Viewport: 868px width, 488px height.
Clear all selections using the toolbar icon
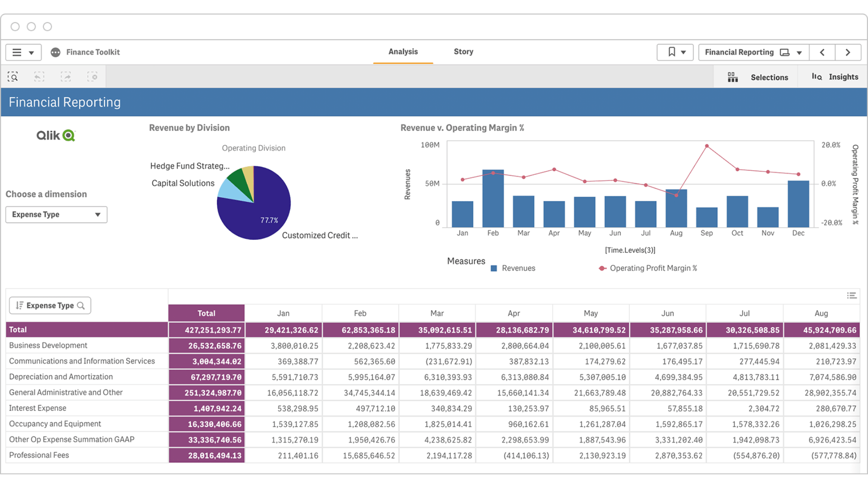tap(93, 76)
